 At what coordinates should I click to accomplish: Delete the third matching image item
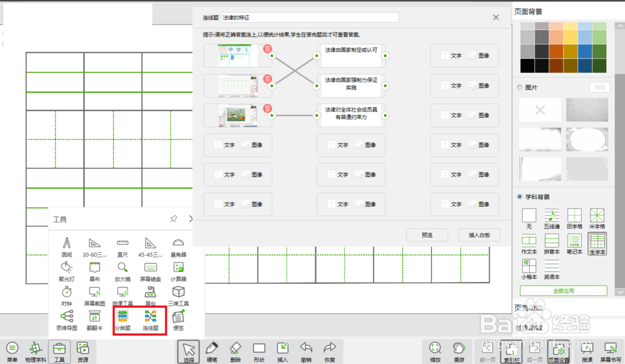point(268,108)
